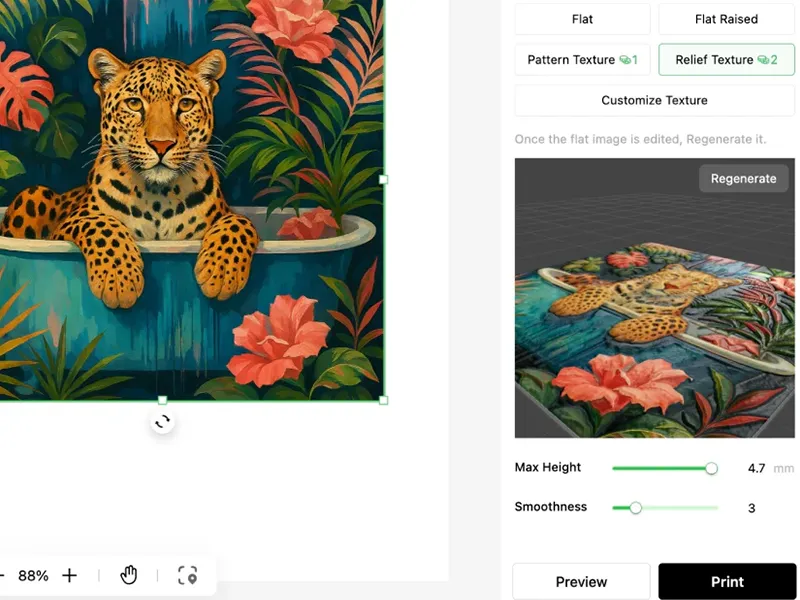Open the Customize Texture option
This screenshot has width=800, height=600.
(654, 100)
